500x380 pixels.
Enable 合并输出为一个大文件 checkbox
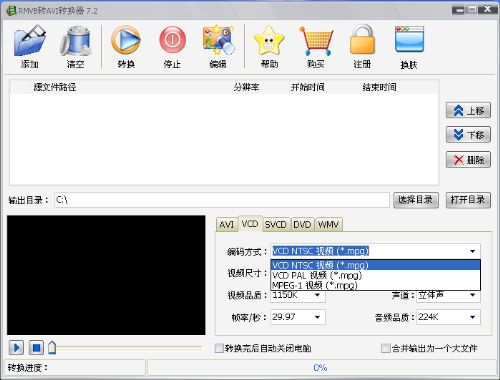point(385,348)
